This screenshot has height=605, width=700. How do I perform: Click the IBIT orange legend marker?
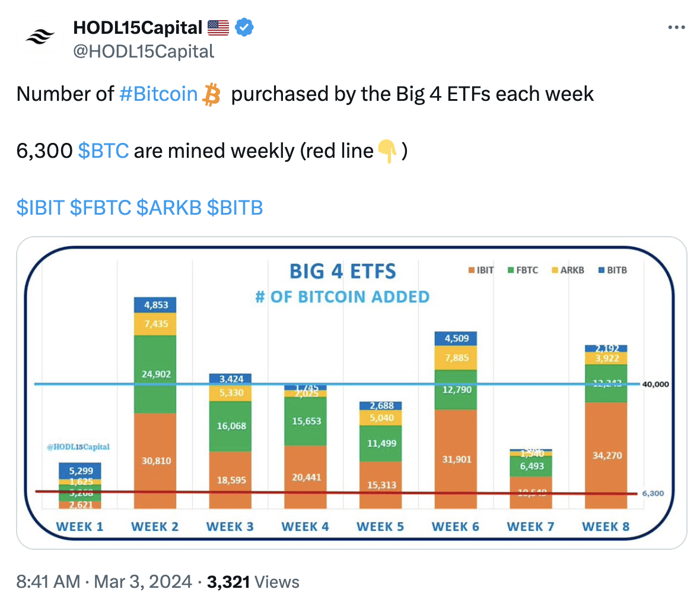pyautogui.click(x=472, y=270)
